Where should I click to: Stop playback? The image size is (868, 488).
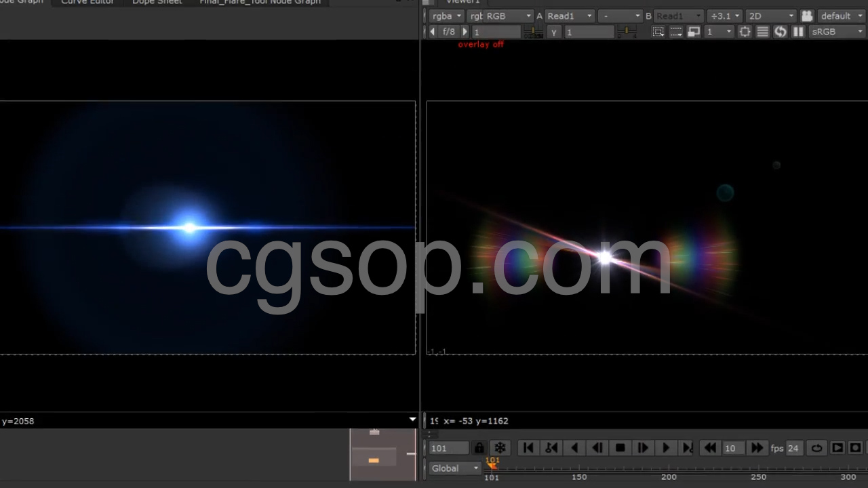point(620,448)
